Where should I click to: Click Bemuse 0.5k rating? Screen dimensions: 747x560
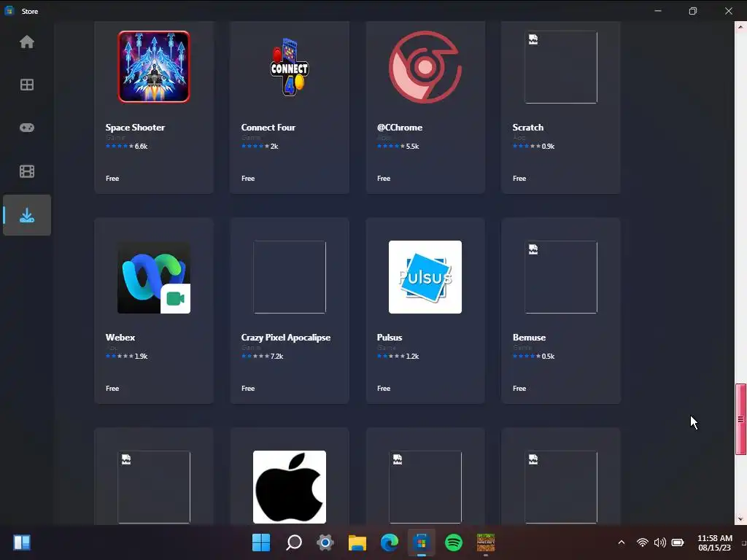coord(533,356)
